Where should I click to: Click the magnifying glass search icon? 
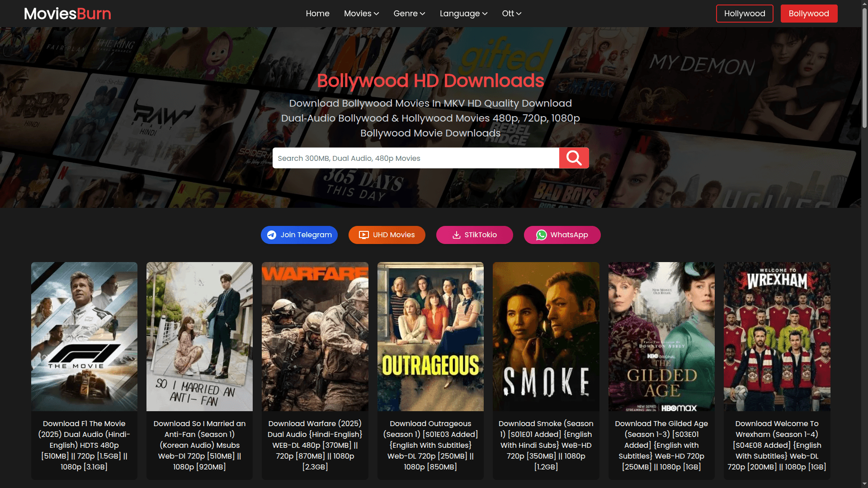tap(574, 158)
